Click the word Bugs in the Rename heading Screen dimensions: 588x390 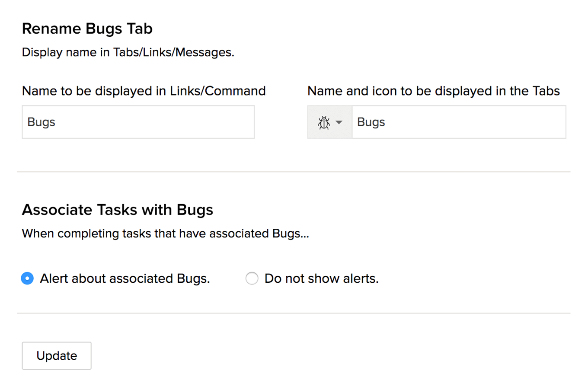(x=104, y=29)
